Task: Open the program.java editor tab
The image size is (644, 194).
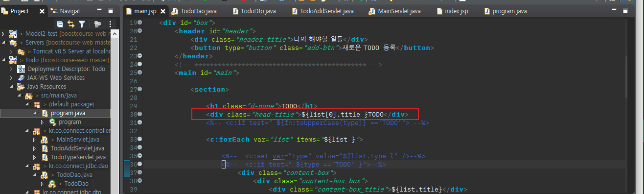Action: click(506, 11)
